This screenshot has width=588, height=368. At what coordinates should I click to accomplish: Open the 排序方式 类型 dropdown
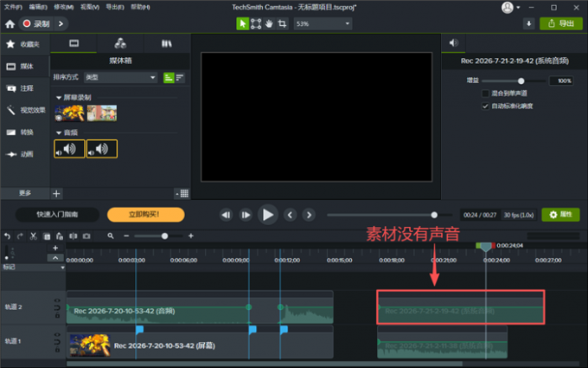pos(120,77)
